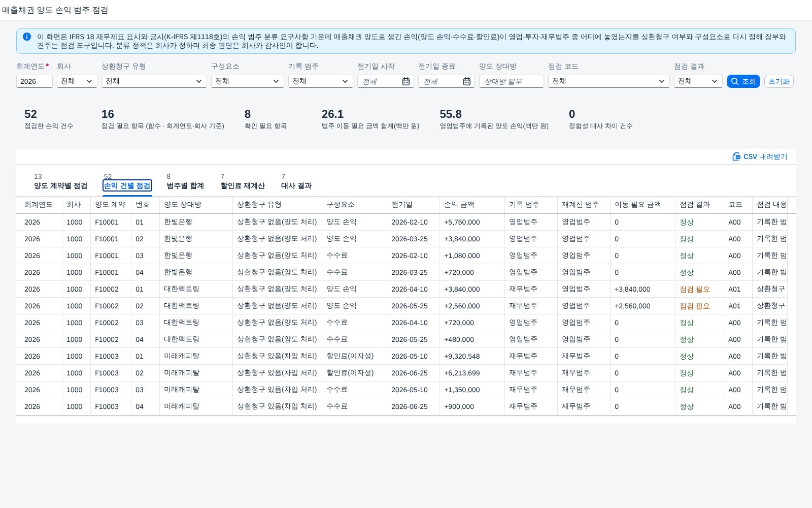Click the blue info icon in banner
Viewport: 812px width, 508px height.
click(27, 37)
